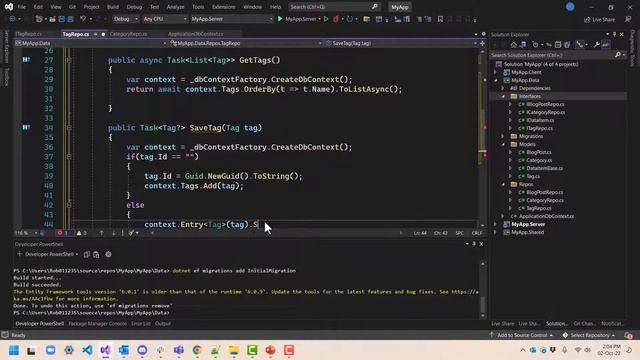Click the warnings count indicator
Viewport: 640px width, 360px height.
coord(81,233)
